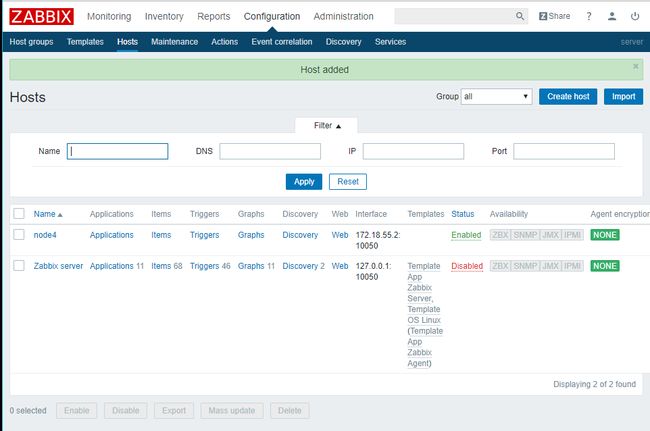Check the node4 row checkbox
Viewport: 650px width, 431px height.
click(x=19, y=235)
